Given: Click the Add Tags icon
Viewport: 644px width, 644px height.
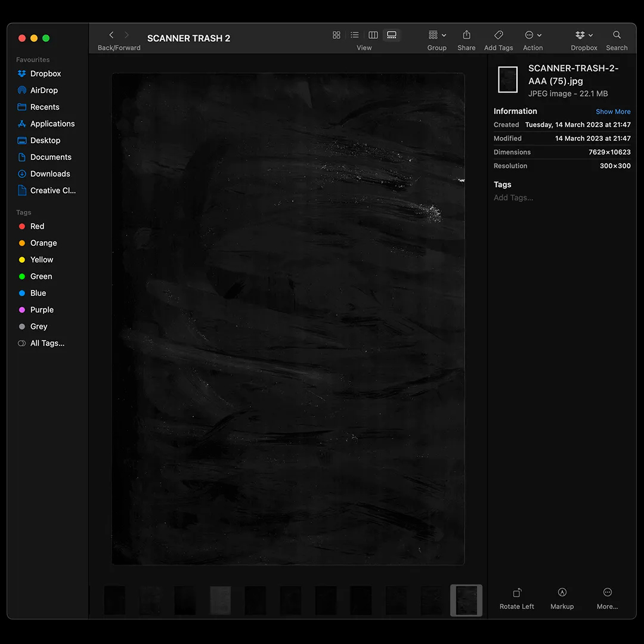Looking at the screenshot, I should tap(499, 35).
